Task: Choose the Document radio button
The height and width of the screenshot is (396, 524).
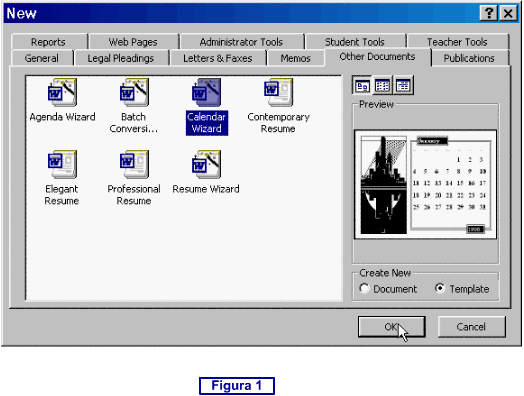Action: point(365,288)
